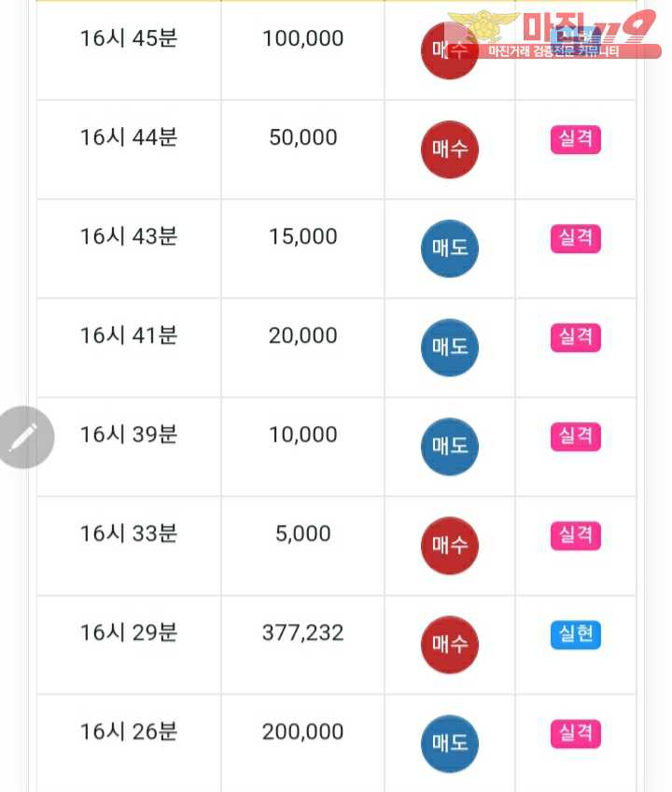The width and height of the screenshot is (672, 792).
Task: Select the blue 매도 circle for 16시 41분
Action: coord(449,347)
